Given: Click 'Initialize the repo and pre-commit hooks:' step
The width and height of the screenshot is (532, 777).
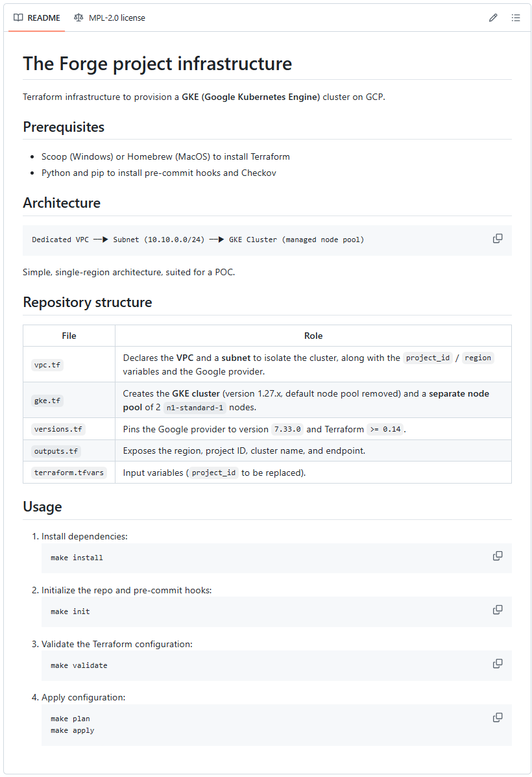Looking at the screenshot, I should 127,590.
